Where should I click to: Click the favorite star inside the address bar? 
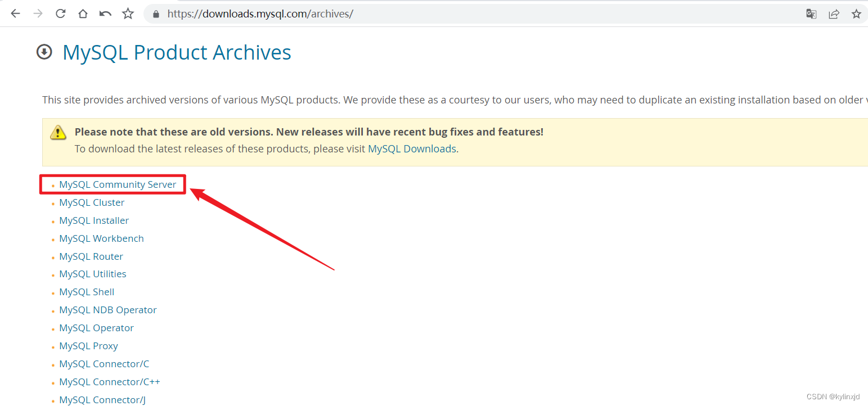(x=856, y=14)
